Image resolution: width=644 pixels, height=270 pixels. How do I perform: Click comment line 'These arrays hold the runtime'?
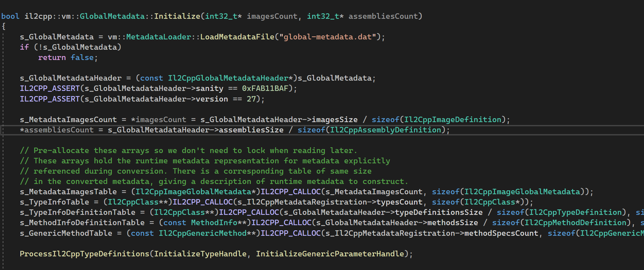pyautogui.click(x=205, y=161)
